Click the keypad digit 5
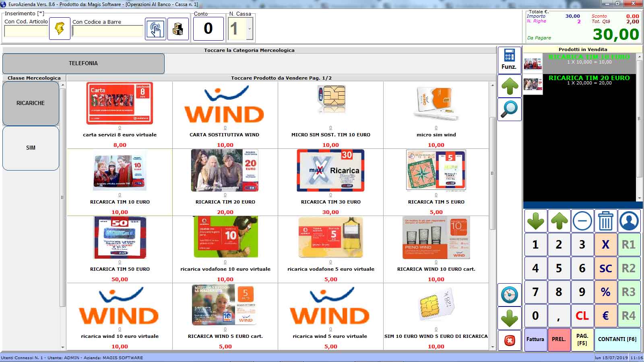The width and height of the screenshot is (644, 362). click(559, 268)
